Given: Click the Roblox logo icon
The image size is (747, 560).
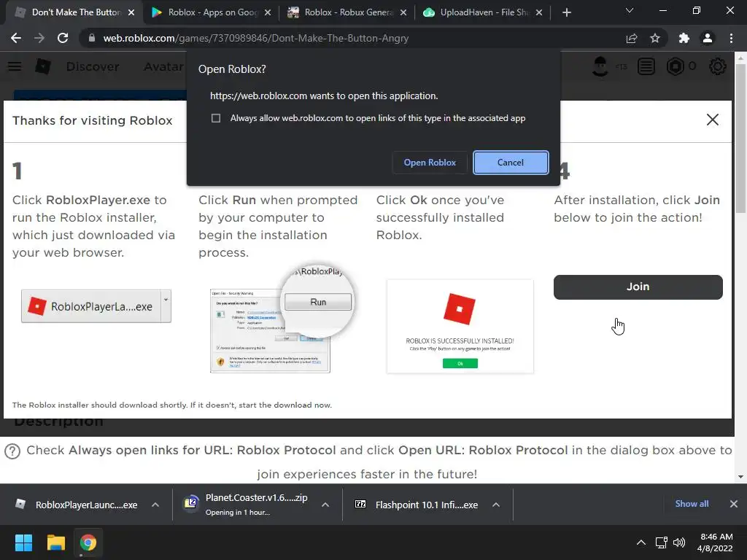Looking at the screenshot, I should [x=43, y=66].
